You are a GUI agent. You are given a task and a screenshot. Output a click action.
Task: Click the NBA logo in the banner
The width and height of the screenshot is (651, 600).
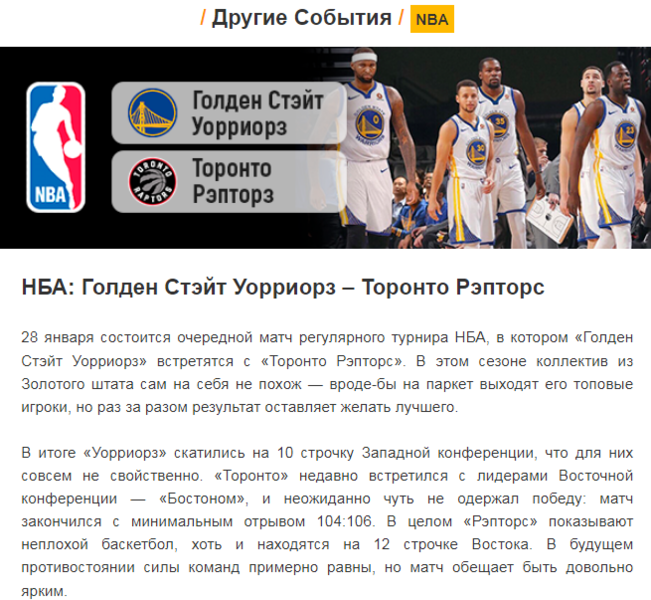[56, 147]
